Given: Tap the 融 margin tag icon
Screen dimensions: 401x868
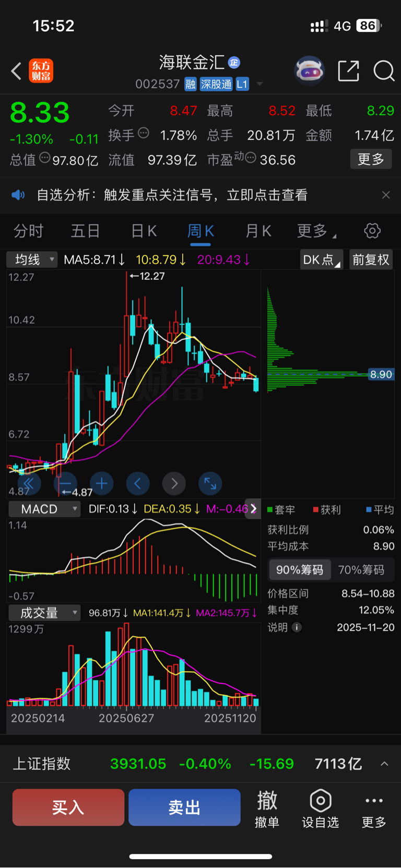Looking at the screenshot, I should pos(191,84).
